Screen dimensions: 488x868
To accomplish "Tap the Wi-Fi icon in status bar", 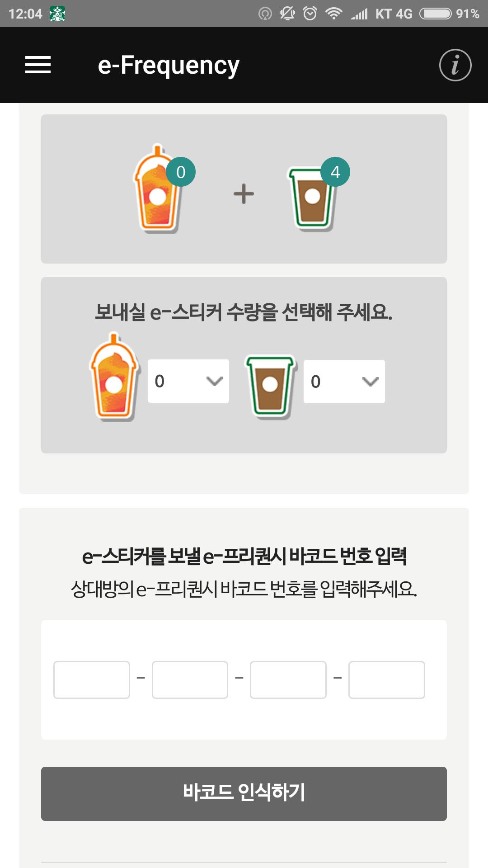I will tap(333, 14).
